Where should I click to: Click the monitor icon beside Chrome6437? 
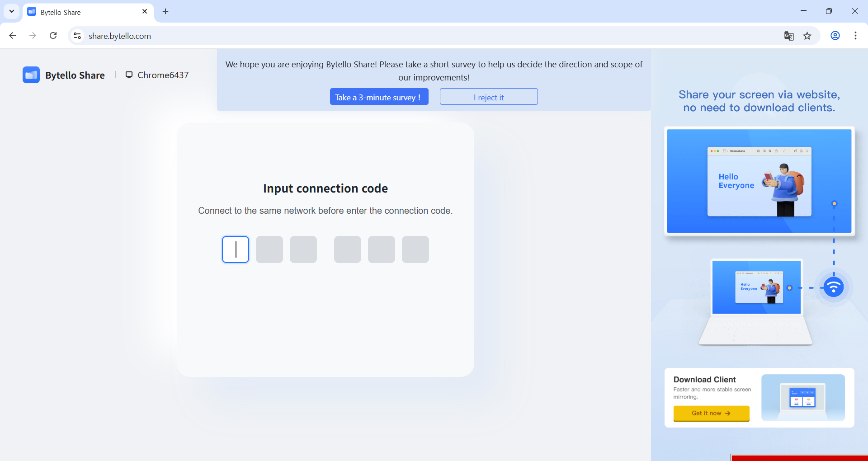click(129, 75)
